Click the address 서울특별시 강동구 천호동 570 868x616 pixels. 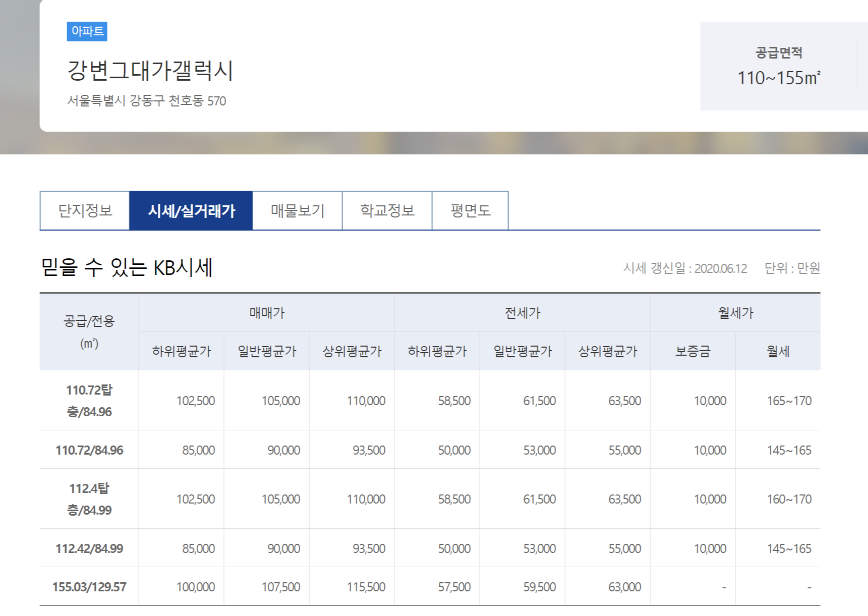click(x=146, y=101)
